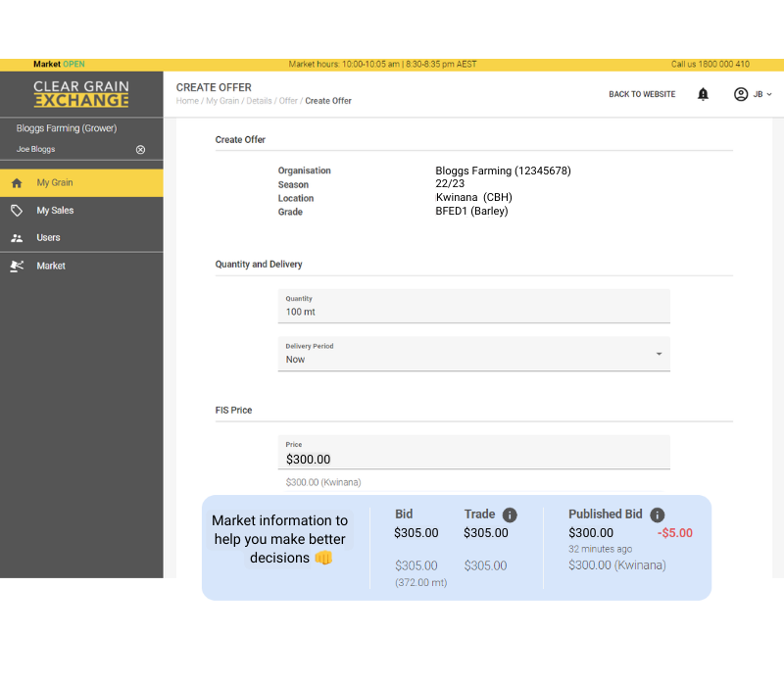
Task: Click the info icon next to Trade
Action: click(x=510, y=514)
